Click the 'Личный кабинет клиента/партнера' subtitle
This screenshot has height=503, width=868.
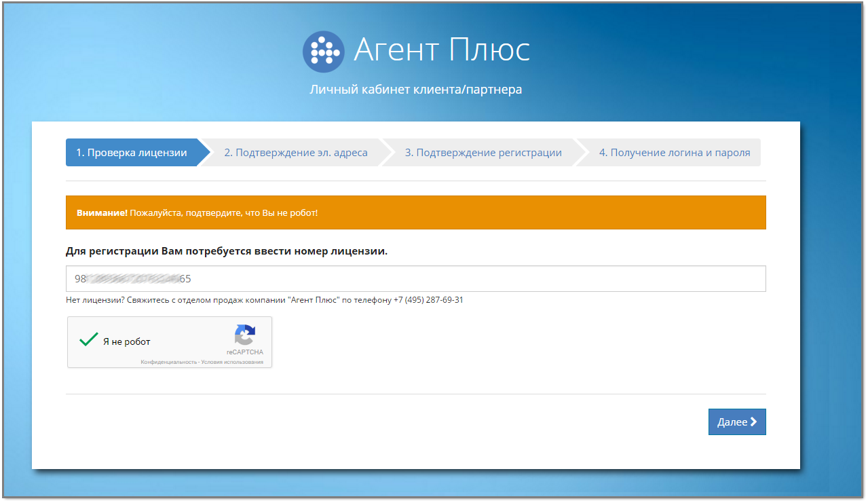point(416,90)
